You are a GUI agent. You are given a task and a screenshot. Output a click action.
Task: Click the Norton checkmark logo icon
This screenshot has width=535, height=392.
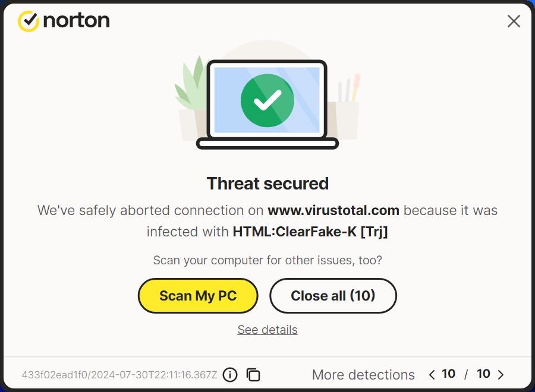(x=28, y=21)
